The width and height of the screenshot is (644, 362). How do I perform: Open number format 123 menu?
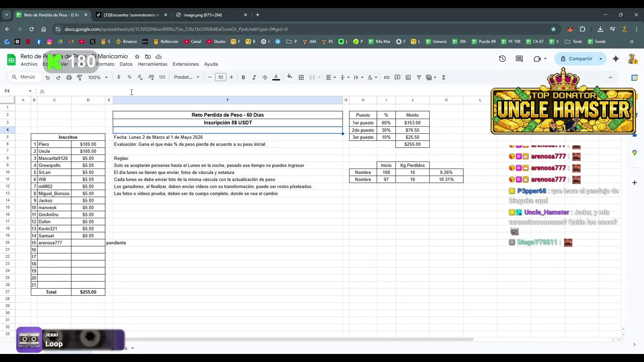tap(162, 77)
